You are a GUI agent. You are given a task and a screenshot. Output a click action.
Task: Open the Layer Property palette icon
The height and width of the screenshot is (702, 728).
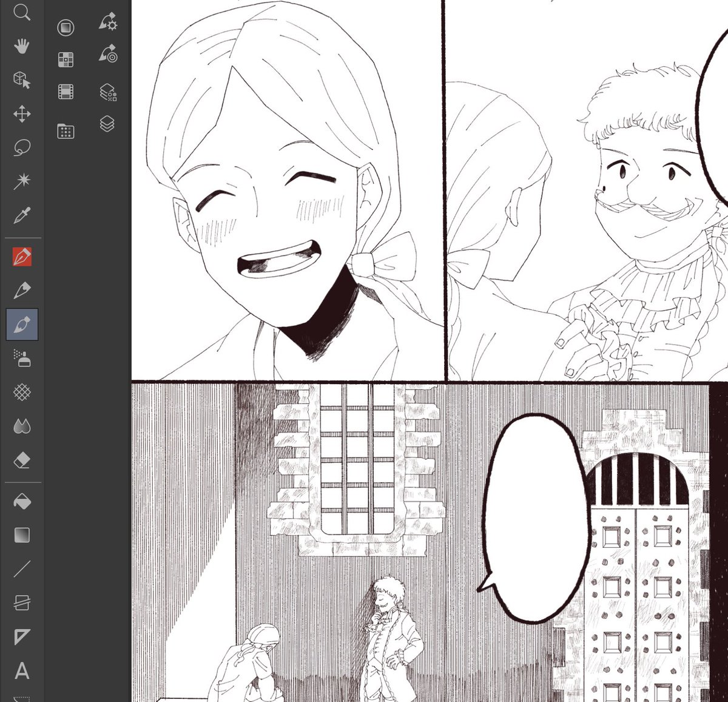108,92
